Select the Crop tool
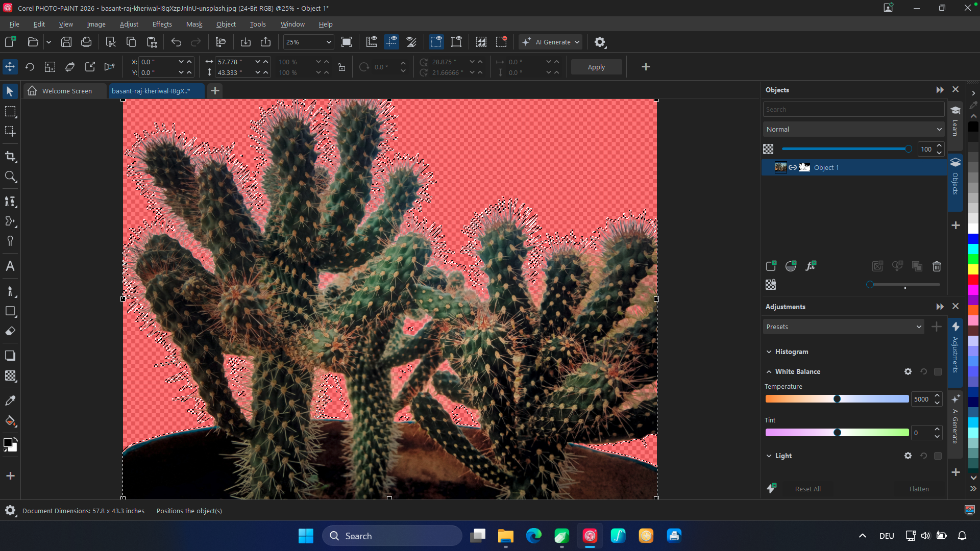 (10, 157)
